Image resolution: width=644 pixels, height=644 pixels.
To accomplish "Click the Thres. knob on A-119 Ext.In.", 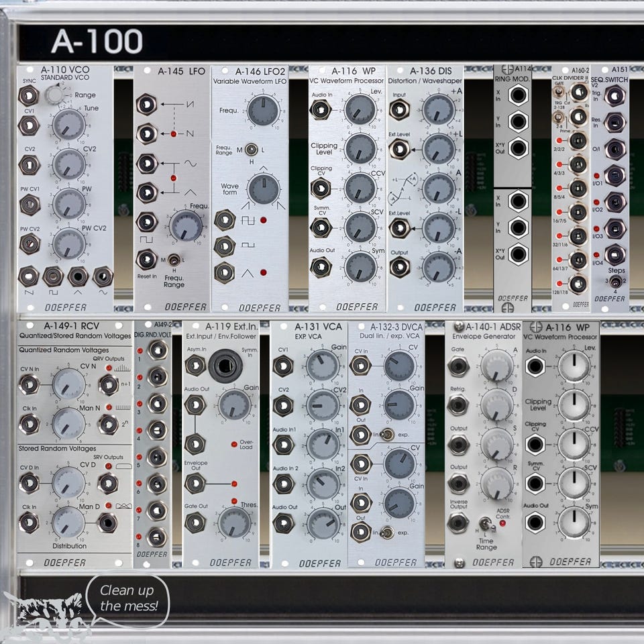I will click(234, 523).
